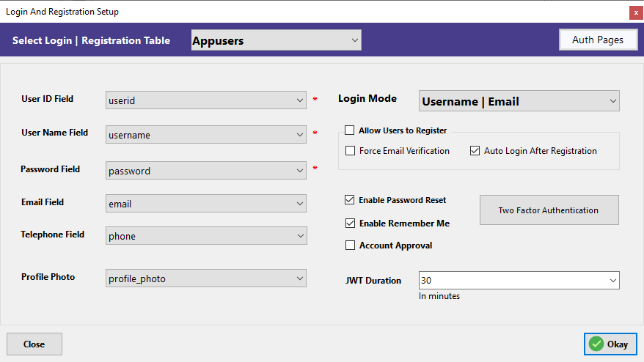Change Login Mode from Username | Email
The image size is (644, 362).
(x=519, y=101)
